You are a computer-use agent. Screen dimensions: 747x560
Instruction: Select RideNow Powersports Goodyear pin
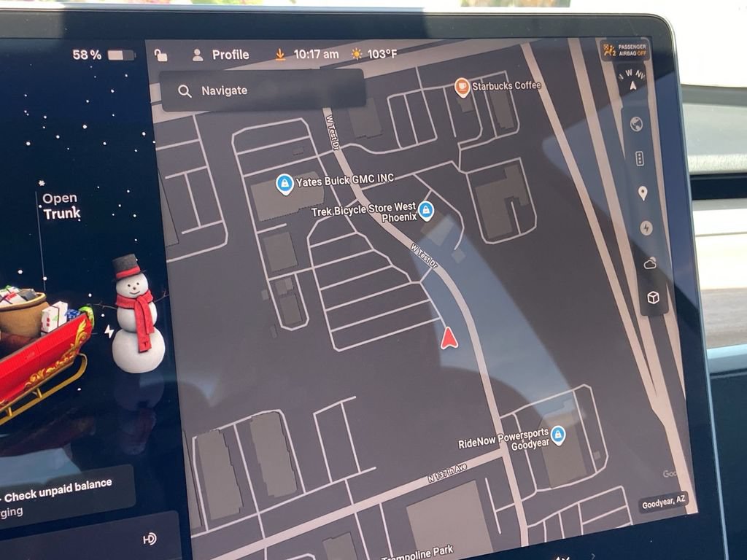pos(558,435)
